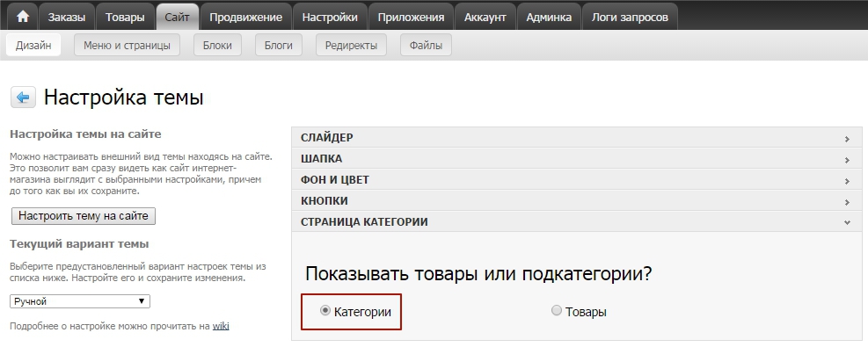The width and height of the screenshot is (868, 347).
Task: Open the Логи запросов tab
Action: click(630, 17)
